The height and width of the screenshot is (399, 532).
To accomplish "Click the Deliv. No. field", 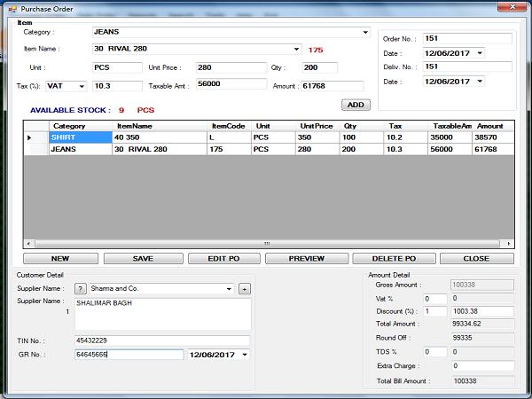I will pos(467,66).
